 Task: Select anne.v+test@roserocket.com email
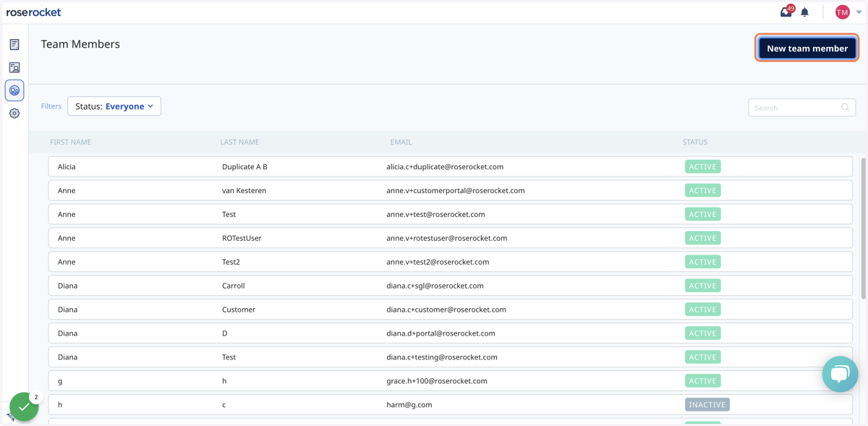(x=435, y=214)
